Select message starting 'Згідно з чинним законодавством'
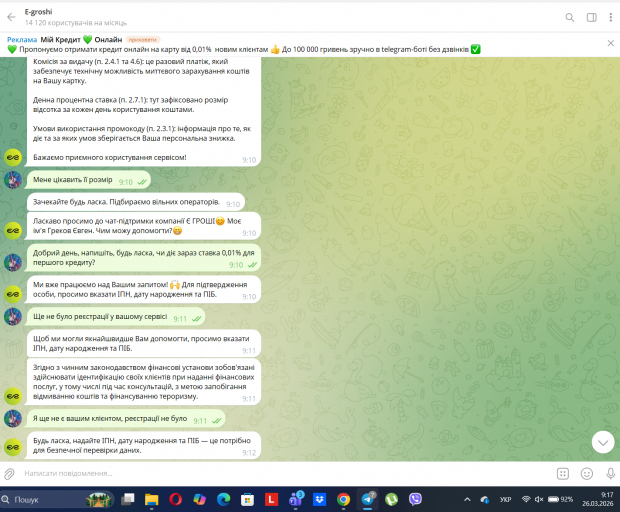Viewport: 620px width, 512px height. pos(144,382)
